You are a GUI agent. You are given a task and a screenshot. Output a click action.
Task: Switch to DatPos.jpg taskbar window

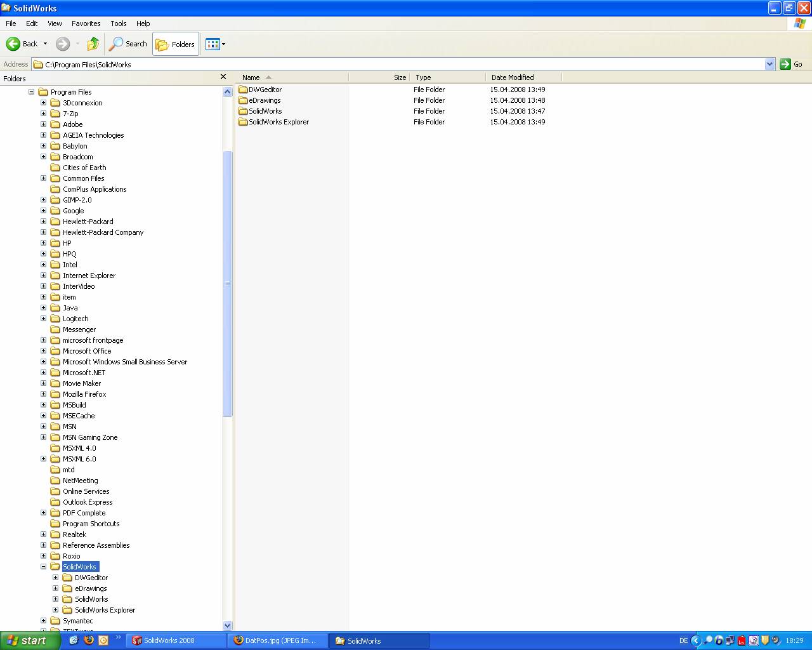278,640
